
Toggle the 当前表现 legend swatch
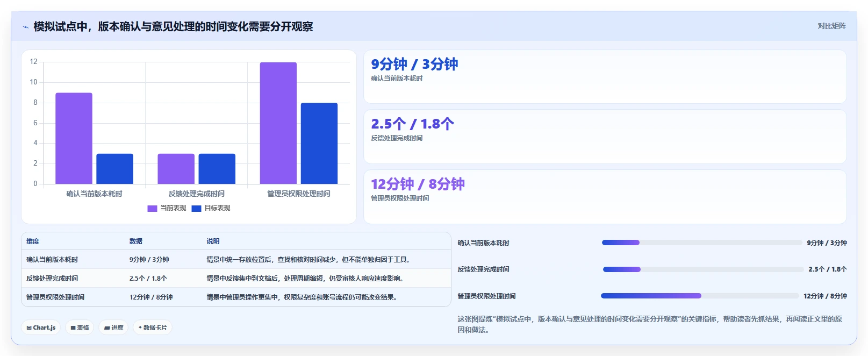pyautogui.click(x=152, y=209)
